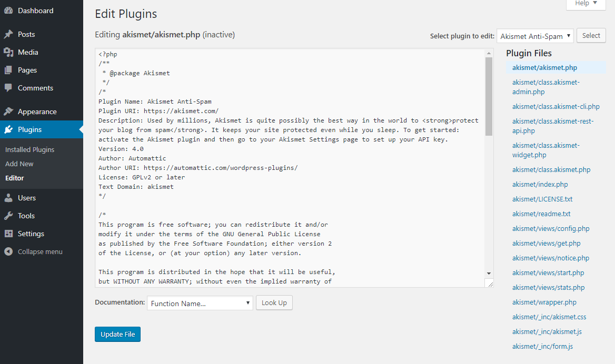Open akismet/_inc/akismet.css file
Screen dimensions: 615x364
(x=549, y=317)
